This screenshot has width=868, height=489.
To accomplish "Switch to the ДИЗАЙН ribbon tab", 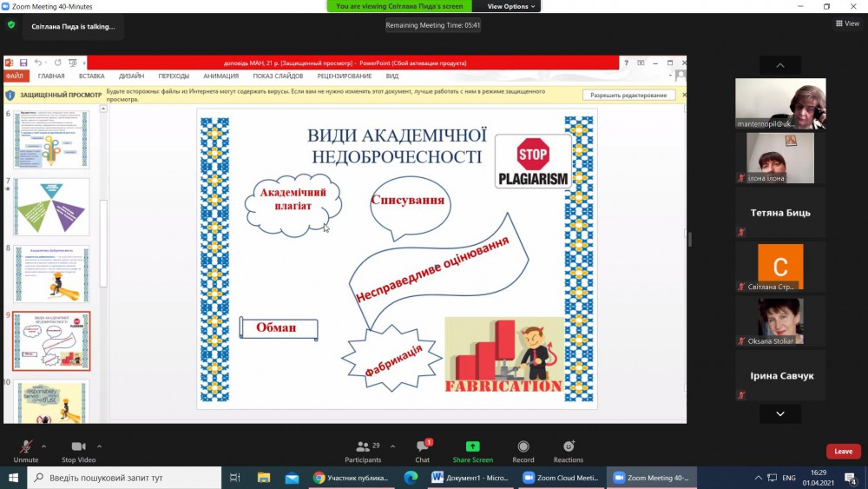I will 131,76.
